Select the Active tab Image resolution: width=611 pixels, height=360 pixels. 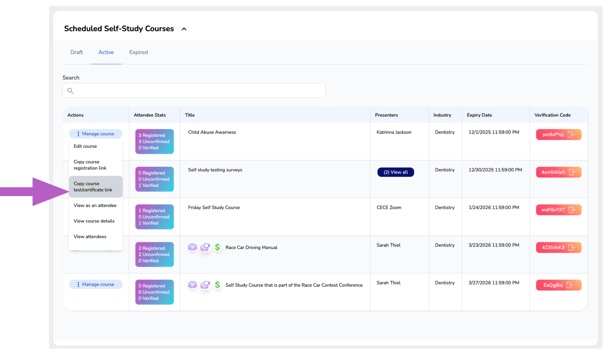click(x=106, y=52)
